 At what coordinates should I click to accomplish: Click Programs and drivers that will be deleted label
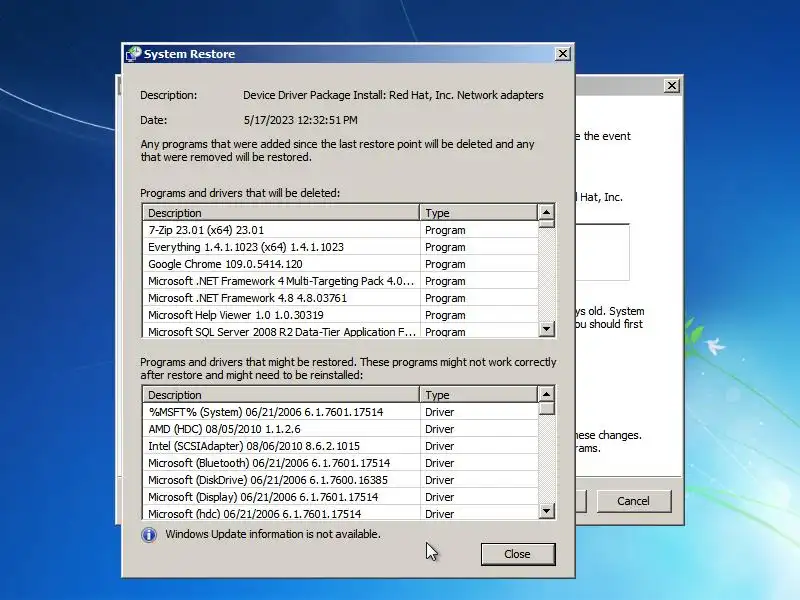pos(240,193)
